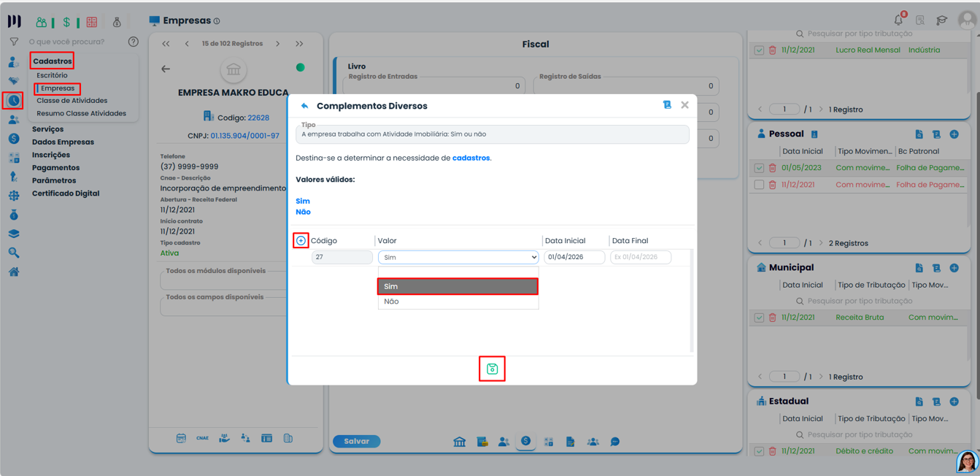The width and height of the screenshot is (980, 476).
Task: Jump to last record with double chevron
Action: coord(299,44)
